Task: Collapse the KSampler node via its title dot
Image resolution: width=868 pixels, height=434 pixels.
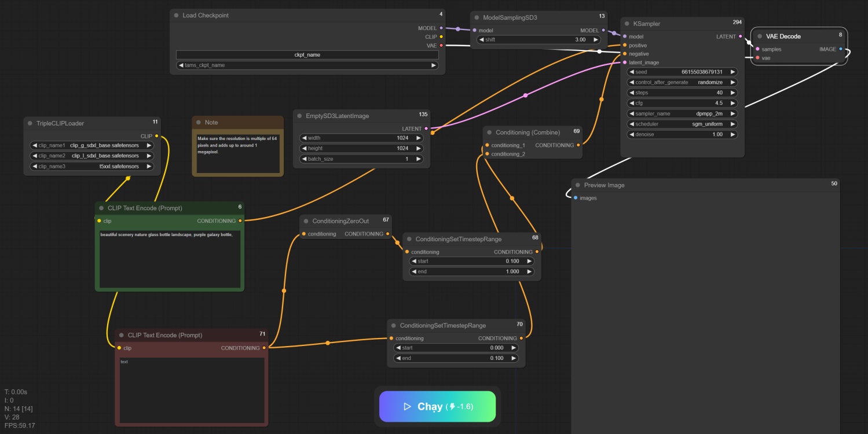Action: [627, 24]
